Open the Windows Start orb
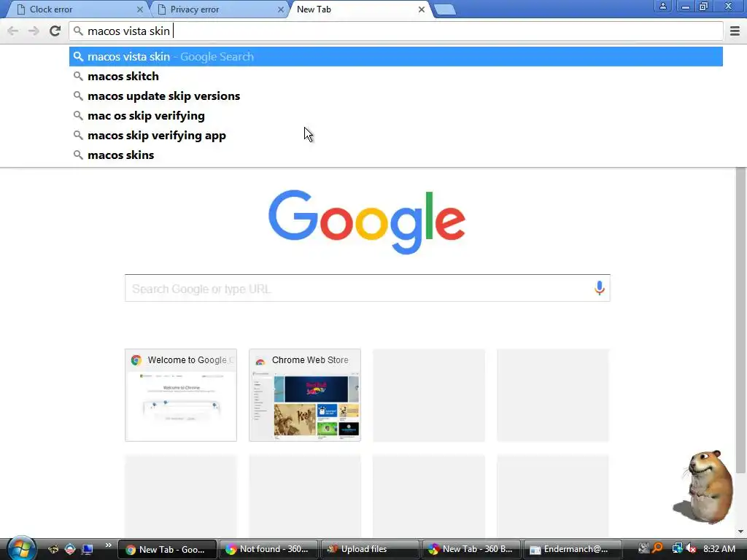The image size is (747, 560). pyautogui.click(x=20, y=548)
